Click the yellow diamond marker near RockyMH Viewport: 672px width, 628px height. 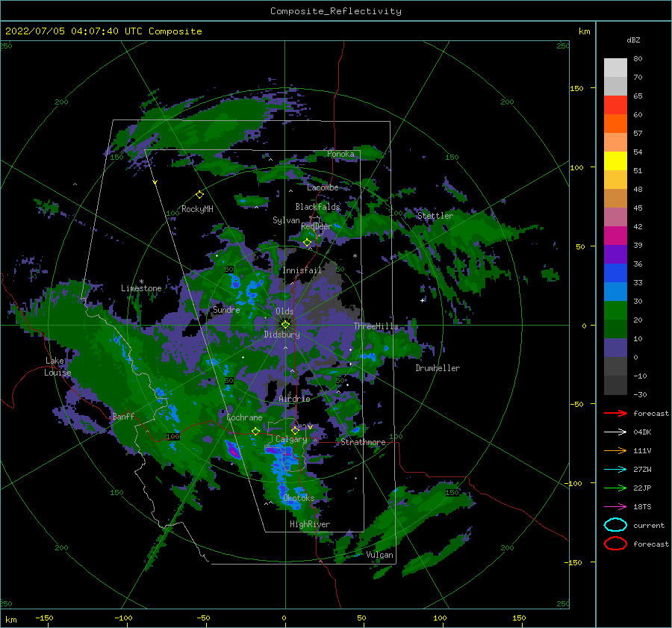click(199, 195)
